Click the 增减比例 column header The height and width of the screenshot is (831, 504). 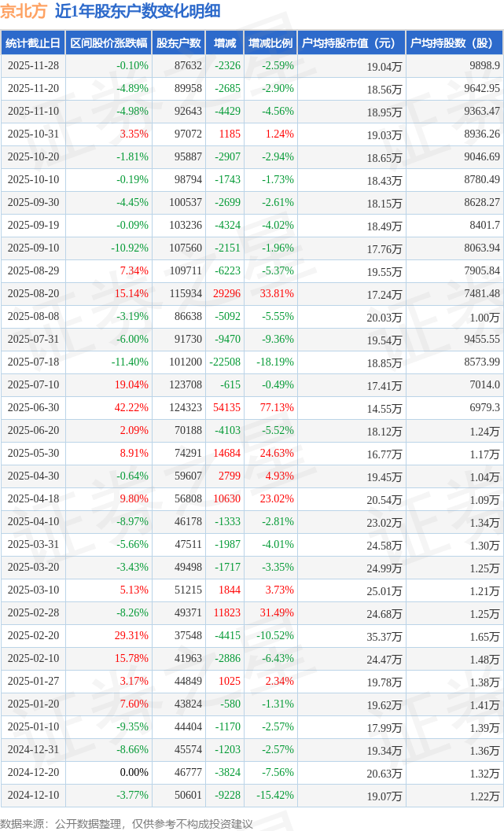click(x=270, y=43)
